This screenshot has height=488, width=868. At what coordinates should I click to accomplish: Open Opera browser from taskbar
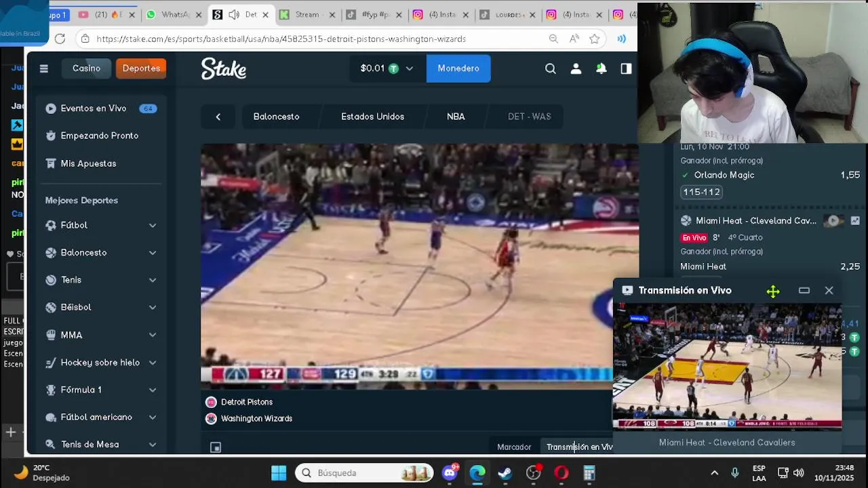coord(561,473)
